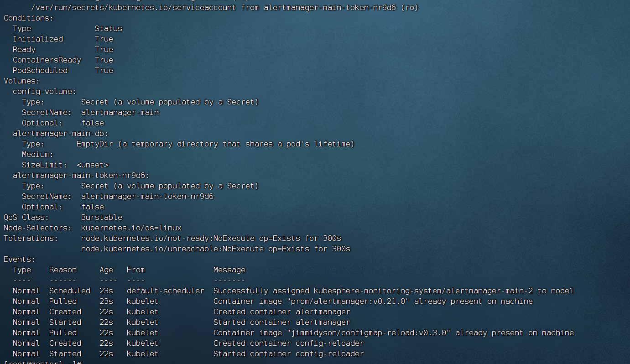Click the Node-Selectors value kubernetes.io/os=linux
This screenshot has height=364, width=630.
click(x=132, y=228)
